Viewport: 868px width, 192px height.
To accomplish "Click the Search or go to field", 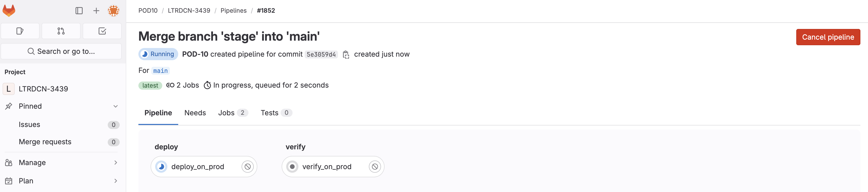I will coord(61,51).
